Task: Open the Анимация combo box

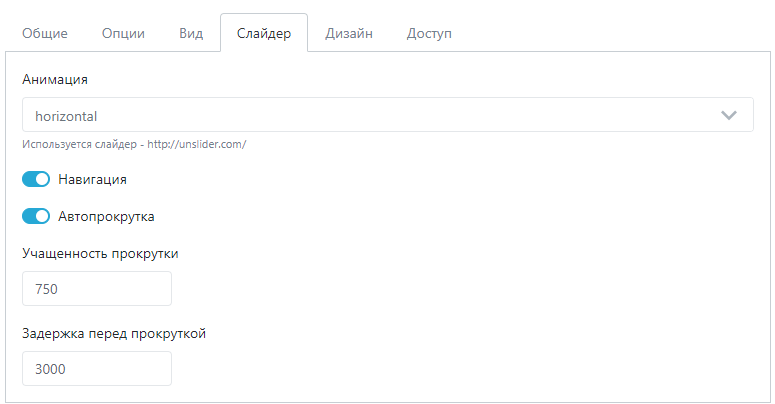Action: [x=388, y=115]
